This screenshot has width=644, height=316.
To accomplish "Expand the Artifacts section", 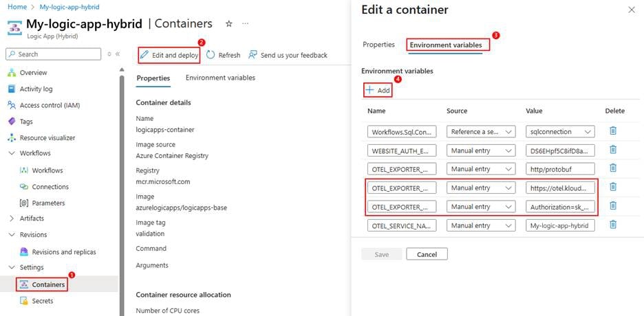I will [12, 218].
